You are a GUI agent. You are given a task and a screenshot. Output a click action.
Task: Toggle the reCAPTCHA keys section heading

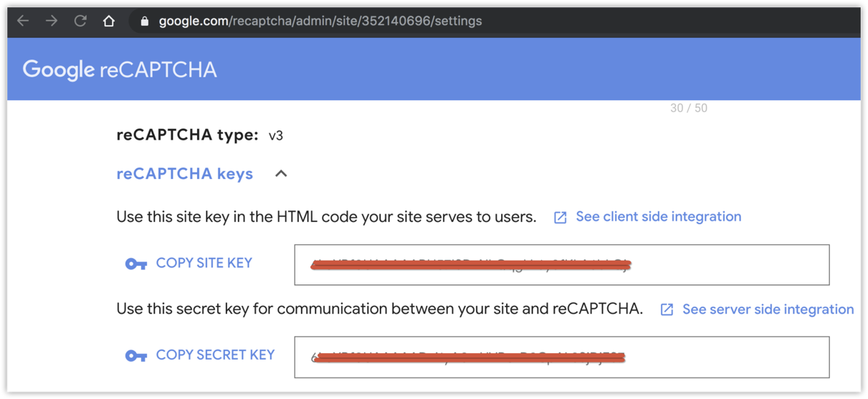[x=185, y=174]
